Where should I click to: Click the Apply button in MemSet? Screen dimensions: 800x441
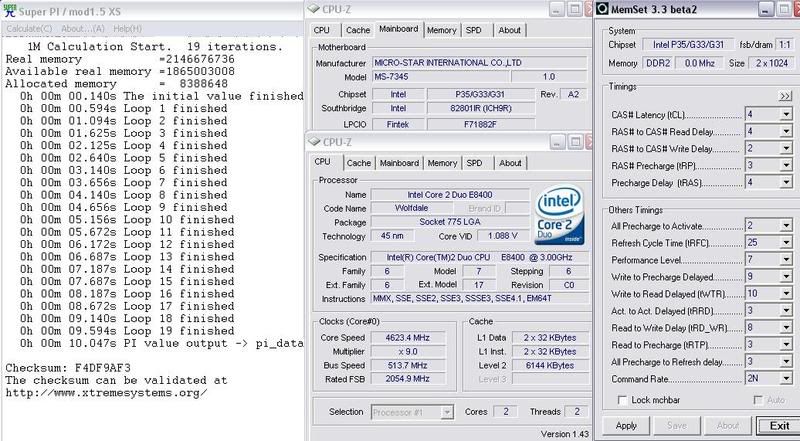[626, 425]
